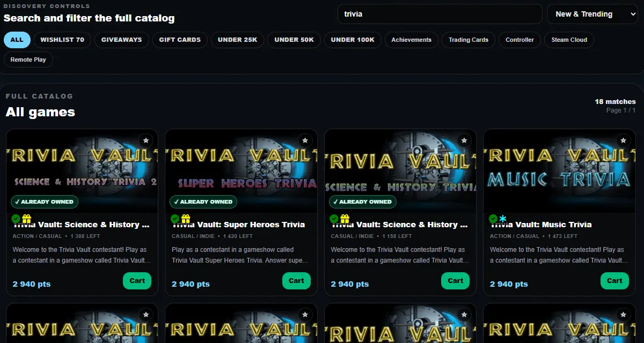Toggle the Controller feature filter
This screenshot has width=644, height=343.
(519, 40)
